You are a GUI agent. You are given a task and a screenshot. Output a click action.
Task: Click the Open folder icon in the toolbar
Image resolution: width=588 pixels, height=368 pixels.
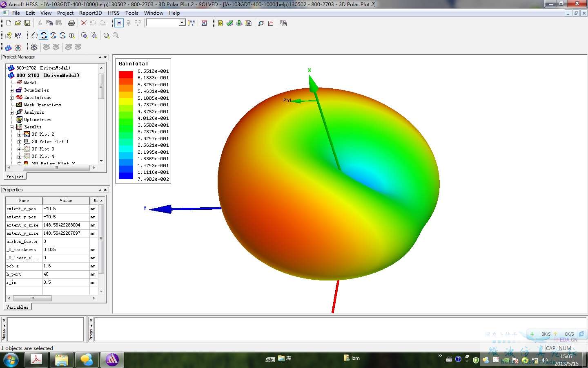[x=18, y=23]
